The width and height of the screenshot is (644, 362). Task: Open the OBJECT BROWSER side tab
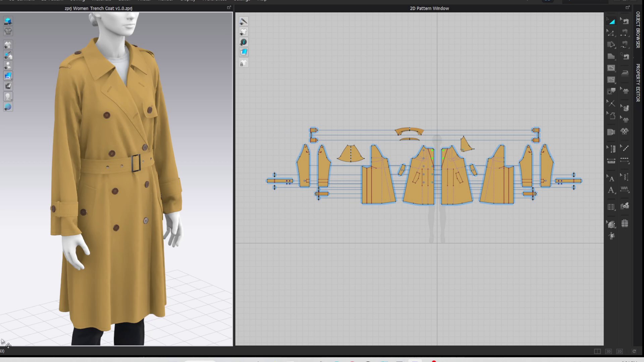coord(638,29)
